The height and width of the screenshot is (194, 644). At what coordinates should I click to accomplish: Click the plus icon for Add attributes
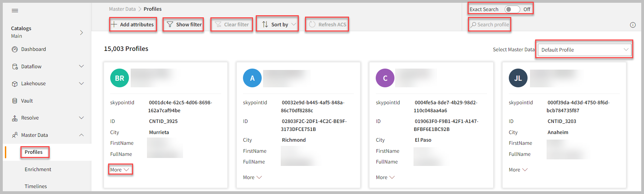114,24
